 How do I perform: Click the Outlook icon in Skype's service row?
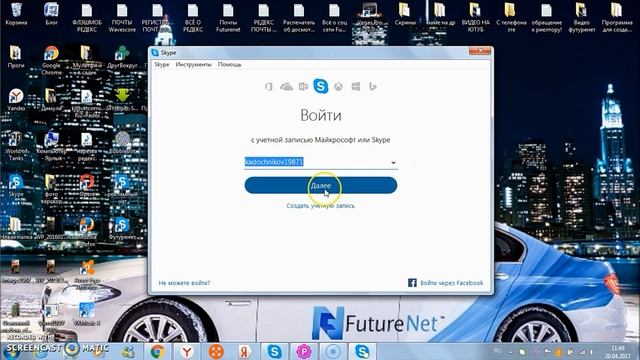(x=303, y=87)
